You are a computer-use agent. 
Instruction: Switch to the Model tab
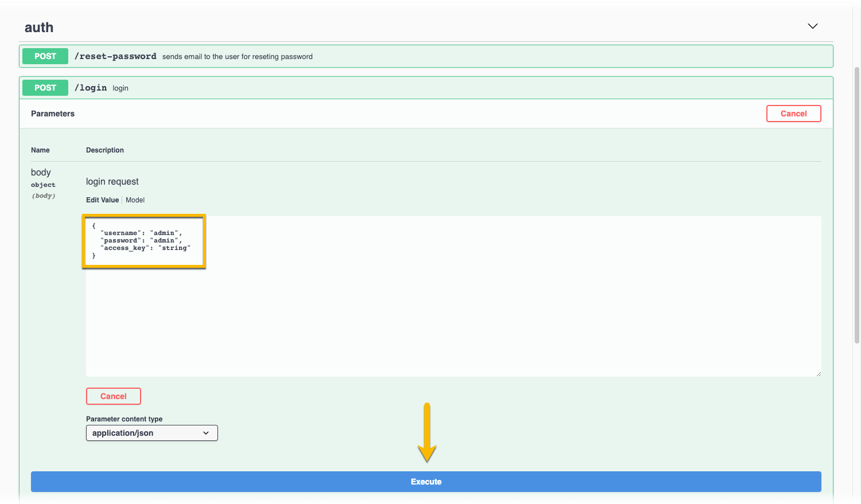point(135,200)
